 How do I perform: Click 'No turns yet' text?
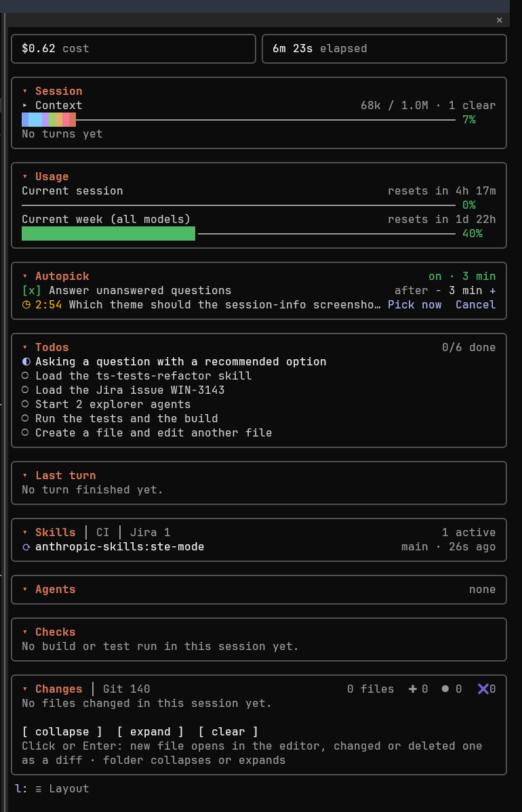(62, 134)
